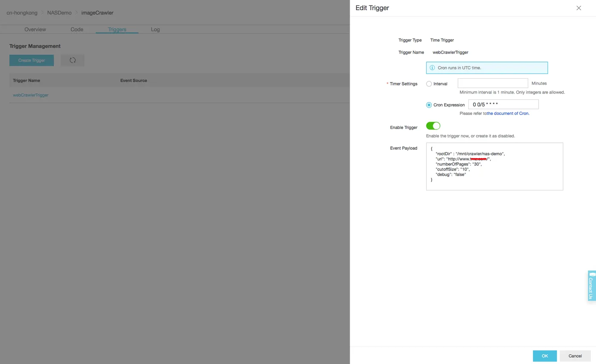Switch to the Code tab

77,29
